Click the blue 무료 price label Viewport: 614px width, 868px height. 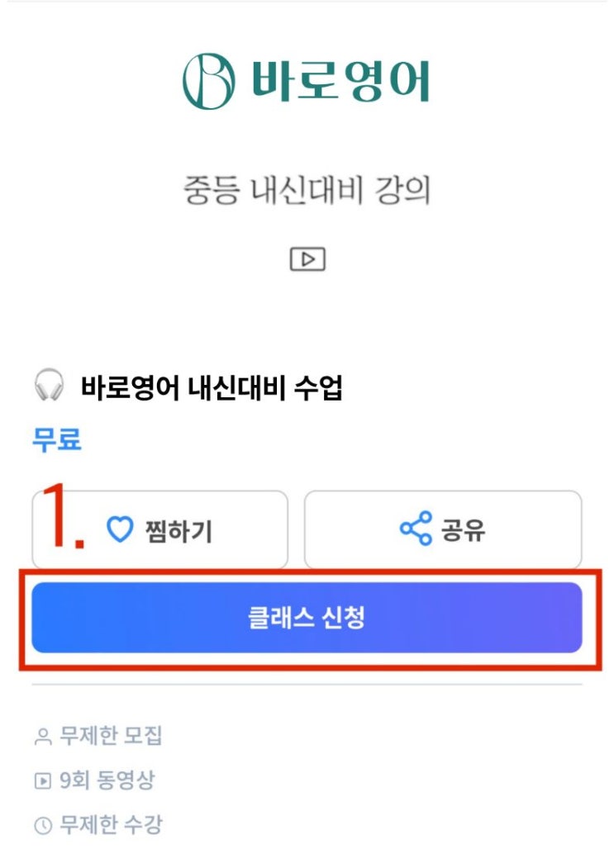tap(57, 439)
